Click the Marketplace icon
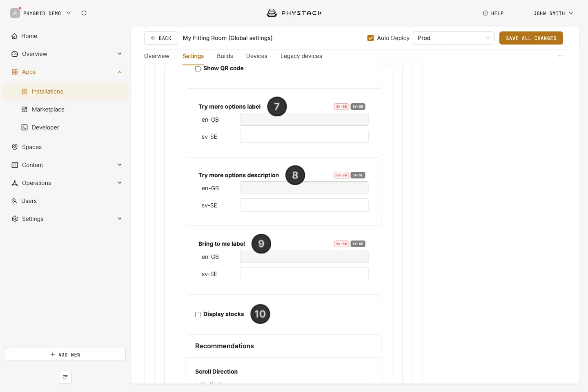Screen dimensions: 588x392 24,109
